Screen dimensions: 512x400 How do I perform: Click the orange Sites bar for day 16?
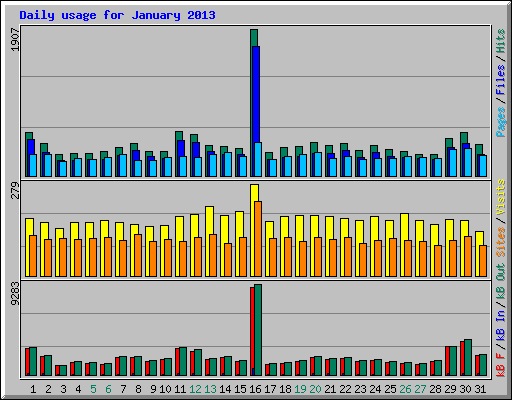(x=258, y=239)
